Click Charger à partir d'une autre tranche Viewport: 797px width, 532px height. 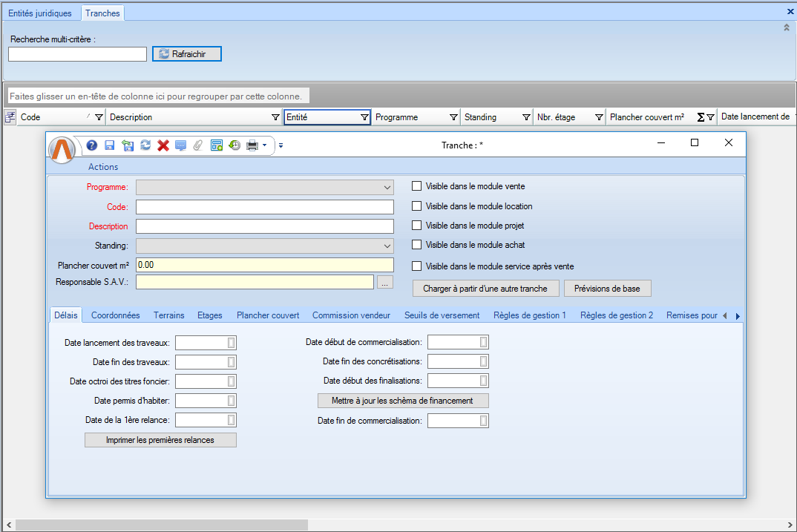[x=485, y=289]
